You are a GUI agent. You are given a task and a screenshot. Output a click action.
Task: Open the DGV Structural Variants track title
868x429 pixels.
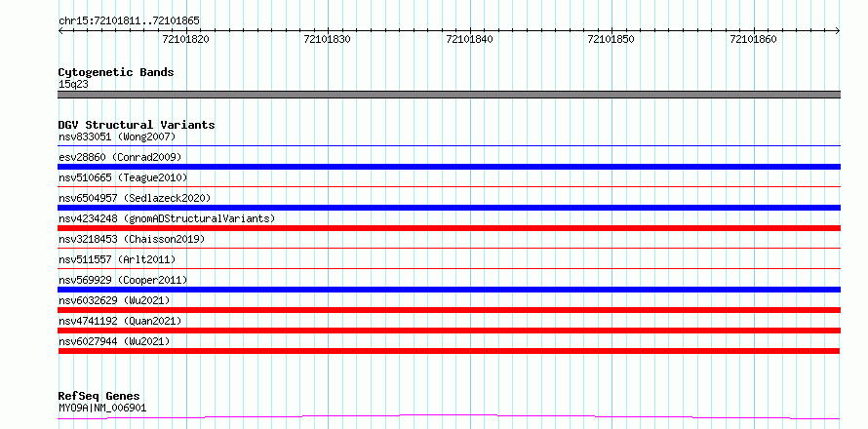[x=137, y=125]
